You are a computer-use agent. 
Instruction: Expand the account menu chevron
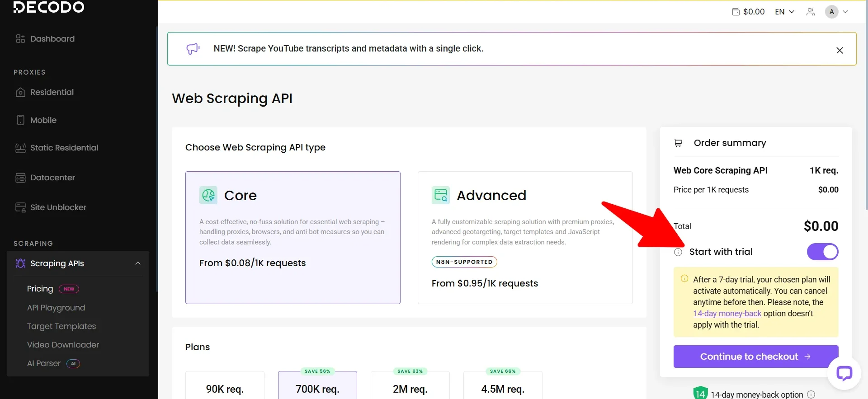pyautogui.click(x=845, y=12)
